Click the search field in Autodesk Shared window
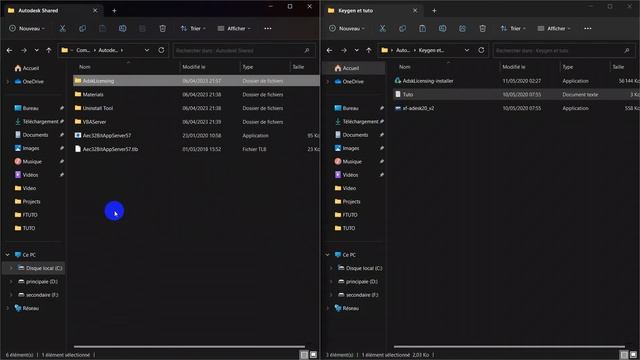Screen dimensions: 640x360 243,50
